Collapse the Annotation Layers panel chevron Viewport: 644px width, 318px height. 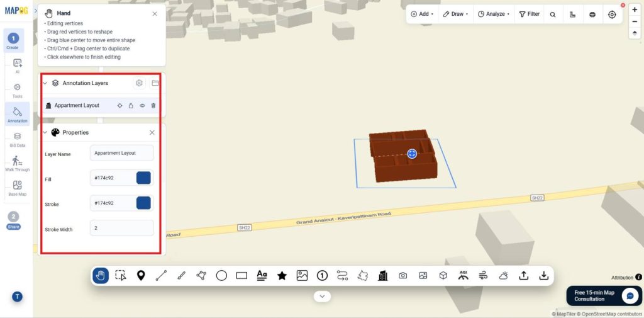pyautogui.click(x=45, y=83)
